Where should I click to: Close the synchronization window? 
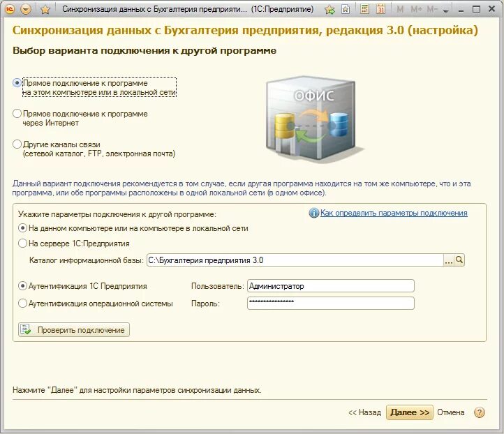[x=492, y=9]
